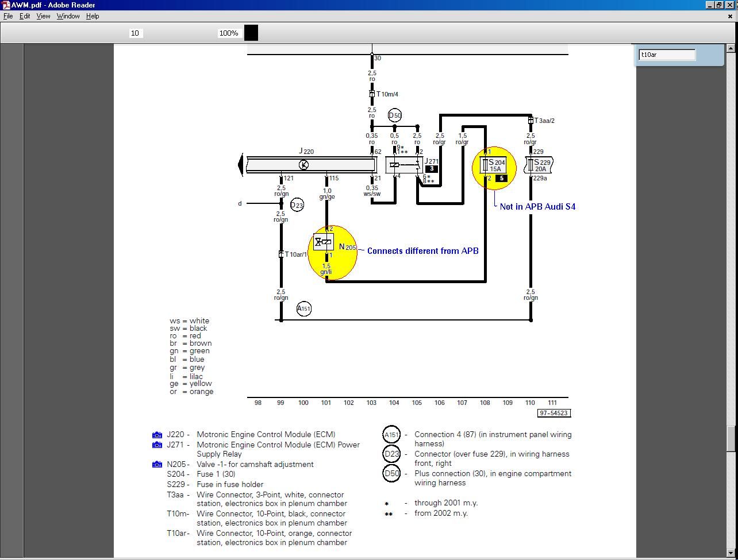This screenshot has width=738, height=560.
Task: Click the camera icon next to J271
Action: pos(157,445)
